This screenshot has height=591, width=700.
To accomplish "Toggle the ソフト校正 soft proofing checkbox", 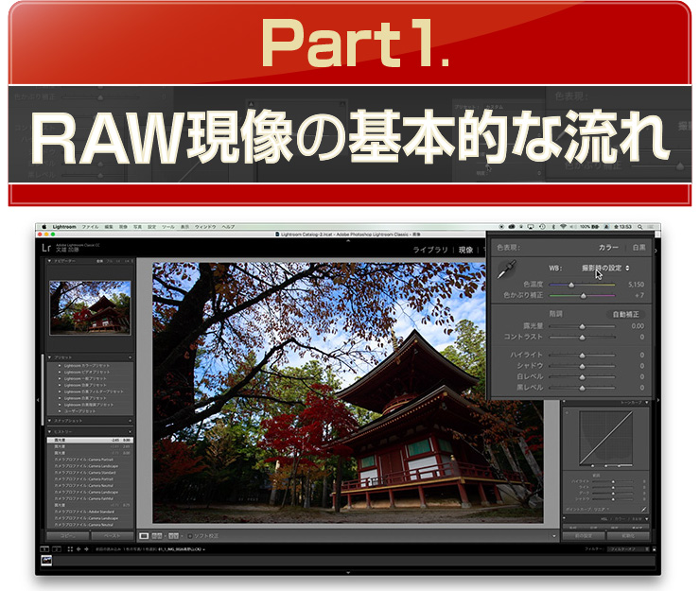I will point(190,535).
